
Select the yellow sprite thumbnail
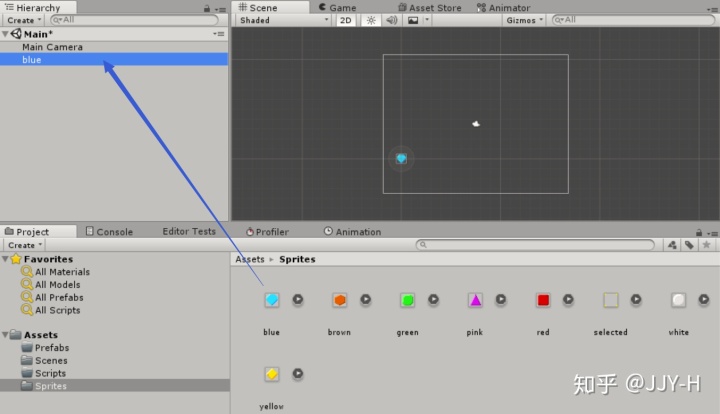[271, 374]
